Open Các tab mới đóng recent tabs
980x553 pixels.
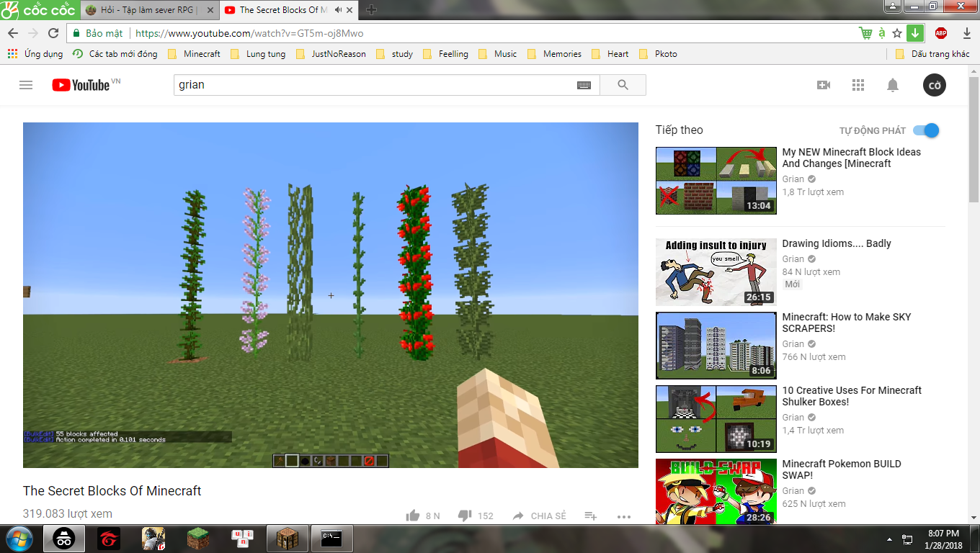click(115, 54)
